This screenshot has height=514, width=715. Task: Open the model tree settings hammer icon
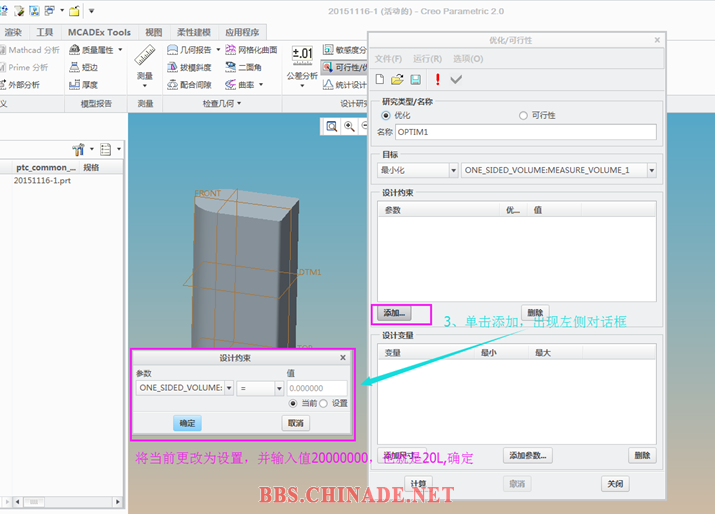78,149
